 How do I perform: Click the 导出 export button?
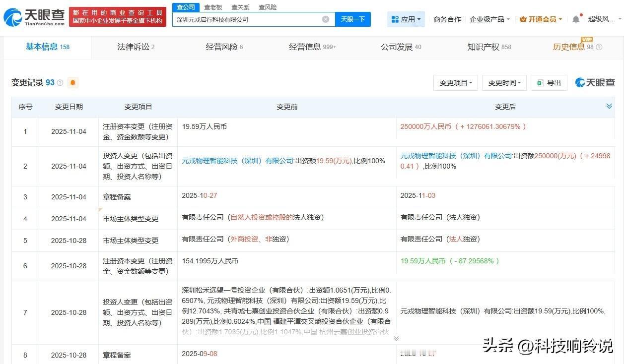[549, 83]
